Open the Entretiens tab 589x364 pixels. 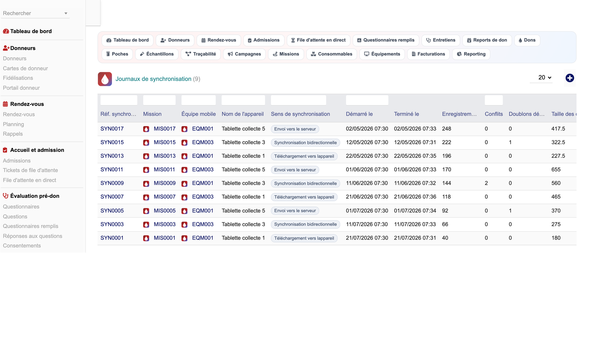pyautogui.click(x=440, y=40)
